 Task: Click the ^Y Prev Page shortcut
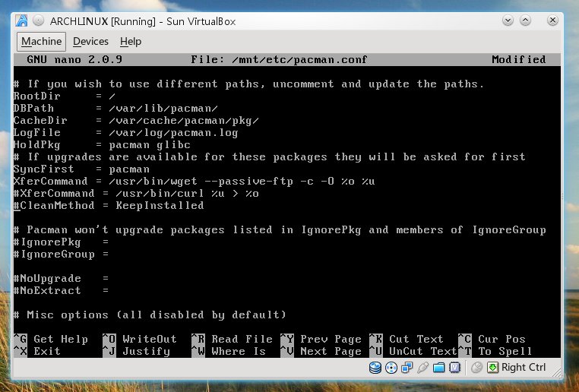point(321,340)
